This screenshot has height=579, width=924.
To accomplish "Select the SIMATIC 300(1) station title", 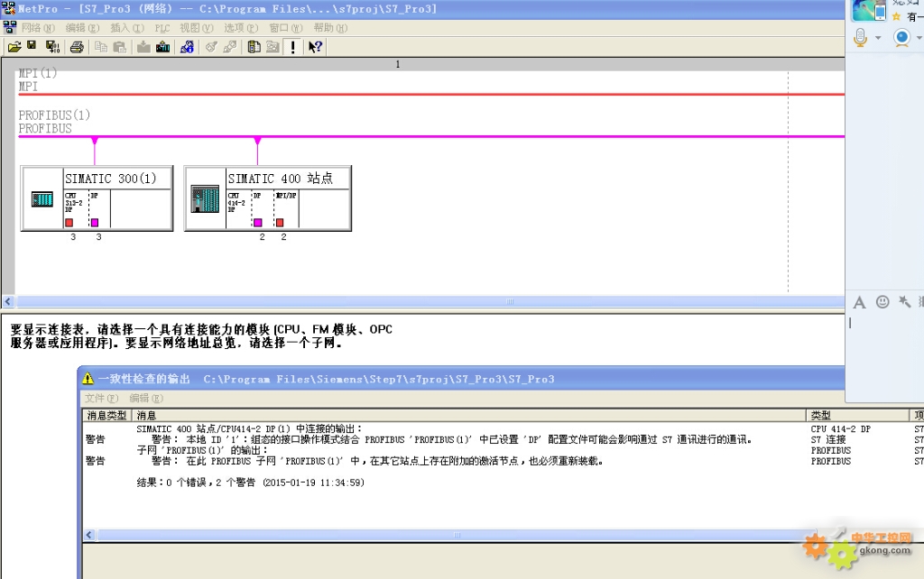I will 111,179.
